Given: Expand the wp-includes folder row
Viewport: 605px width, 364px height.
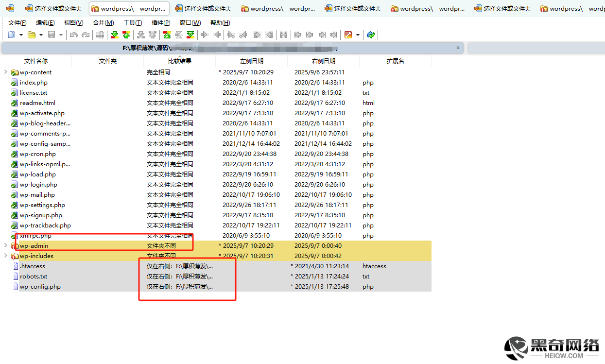Looking at the screenshot, I should [x=5, y=256].
